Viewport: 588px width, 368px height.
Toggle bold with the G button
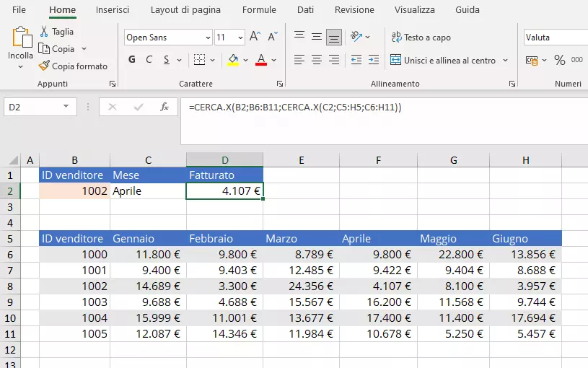(131, 60)
